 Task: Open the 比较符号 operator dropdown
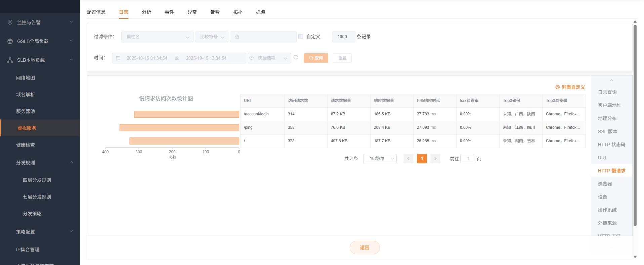click(211, 37)
